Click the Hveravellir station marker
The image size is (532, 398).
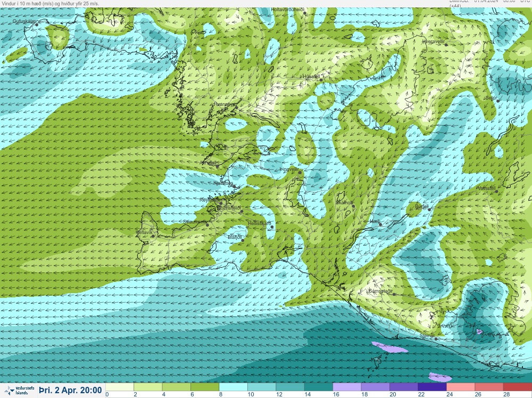pyautogui.click(x=446, y=45)
